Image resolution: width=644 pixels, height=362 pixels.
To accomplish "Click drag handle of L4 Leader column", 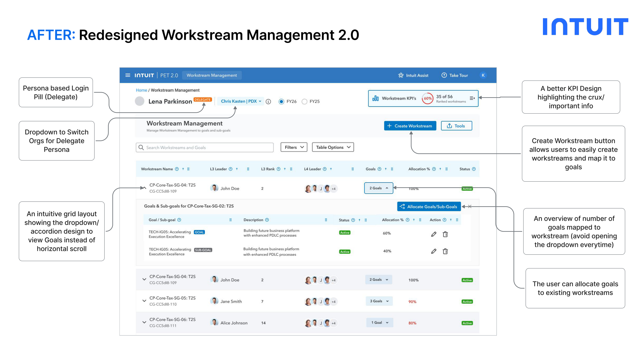I will pos(352,169).
